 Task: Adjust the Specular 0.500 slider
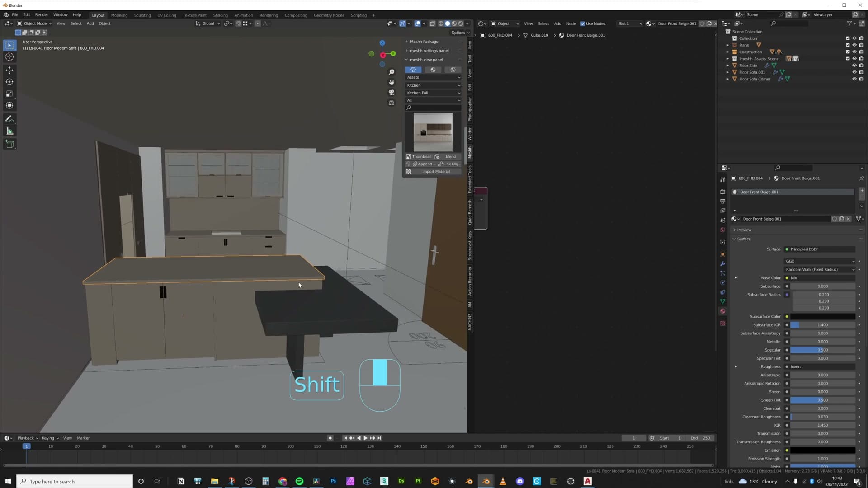[x=823, y=350]
